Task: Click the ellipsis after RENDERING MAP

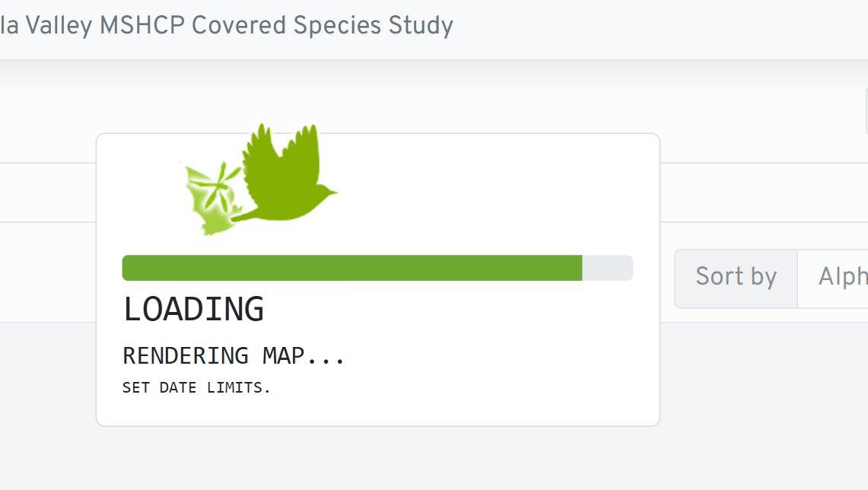Action: 328,356
